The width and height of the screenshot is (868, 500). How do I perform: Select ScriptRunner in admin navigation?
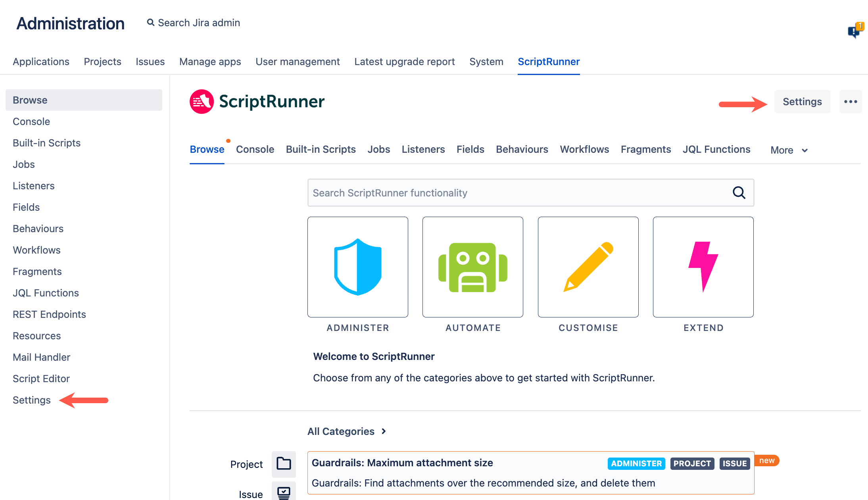(549, 62)
